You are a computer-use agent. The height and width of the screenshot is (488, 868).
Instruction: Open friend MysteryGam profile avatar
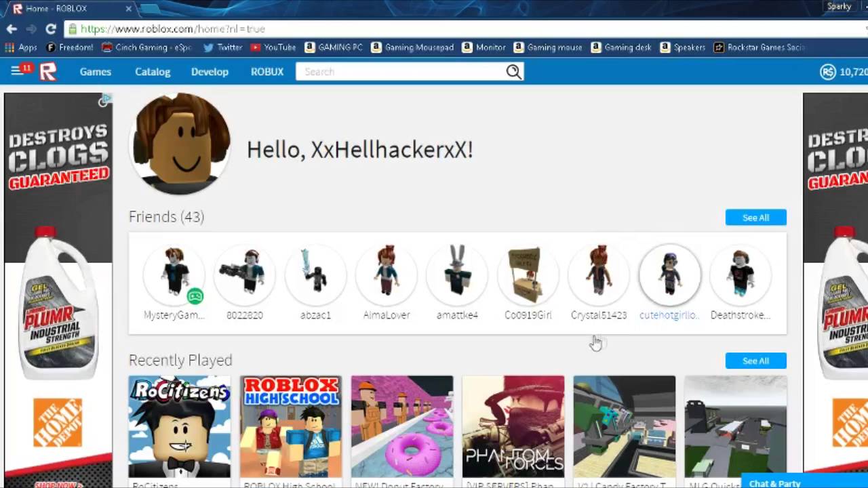tap(174, 274)
